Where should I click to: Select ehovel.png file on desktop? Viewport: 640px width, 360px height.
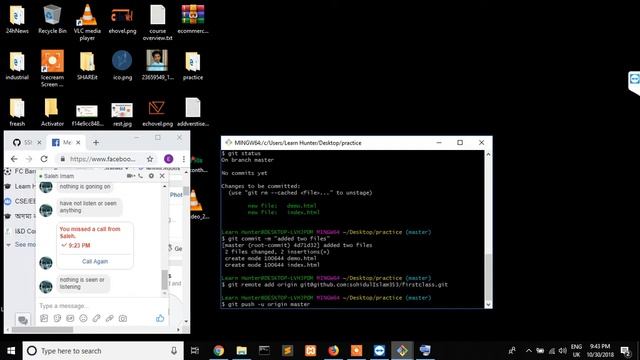point(122,20)
